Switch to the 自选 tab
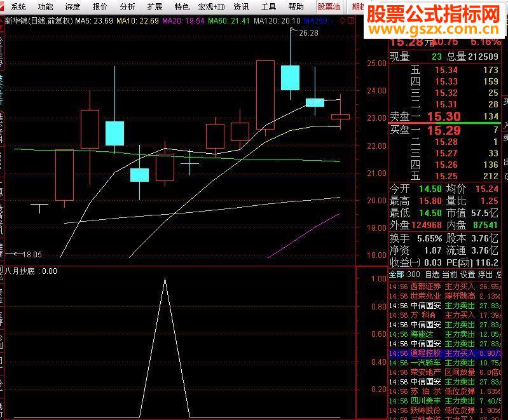This screenshot has height=420, width=508. point(432,274)
